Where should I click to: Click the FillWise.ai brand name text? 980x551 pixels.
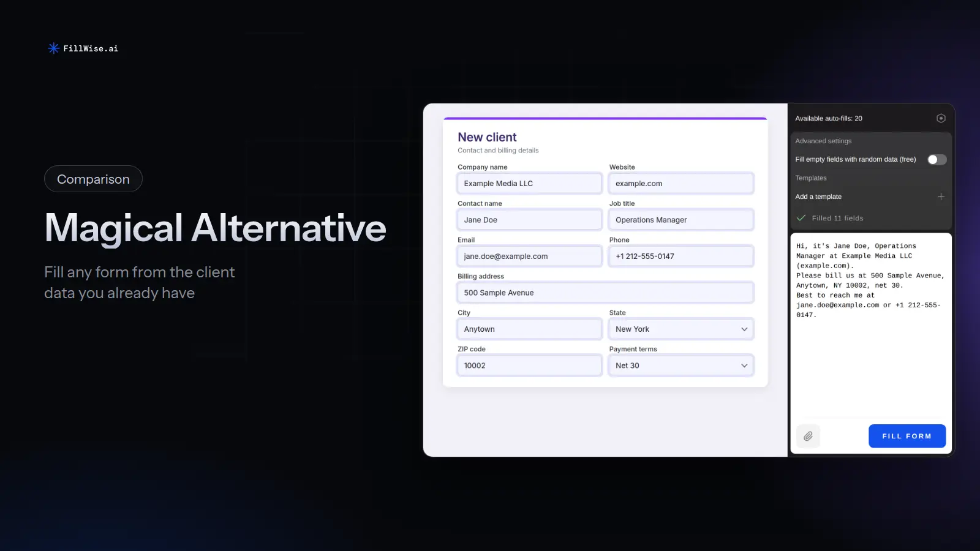91,48
